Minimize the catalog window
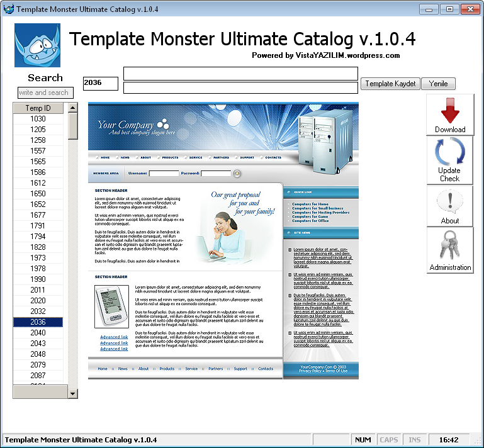Image resolution: width=484 pixels, height=448 pixels. pos(429,9)
